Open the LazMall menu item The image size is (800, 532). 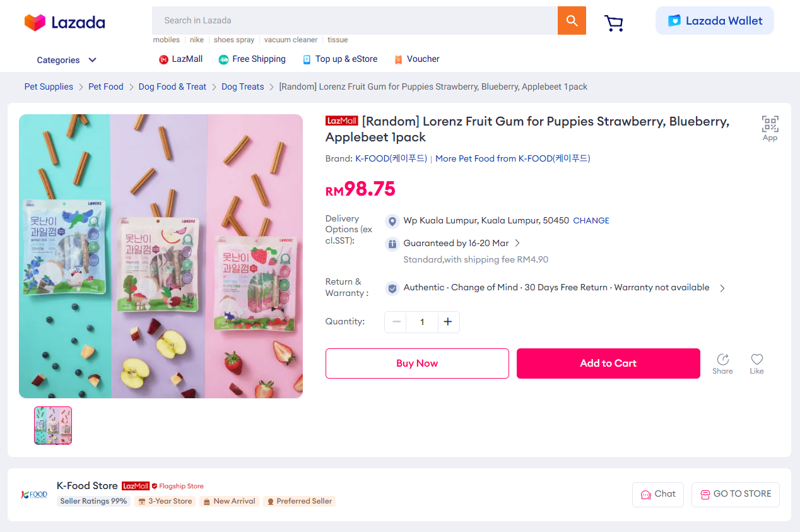(181, 59)
